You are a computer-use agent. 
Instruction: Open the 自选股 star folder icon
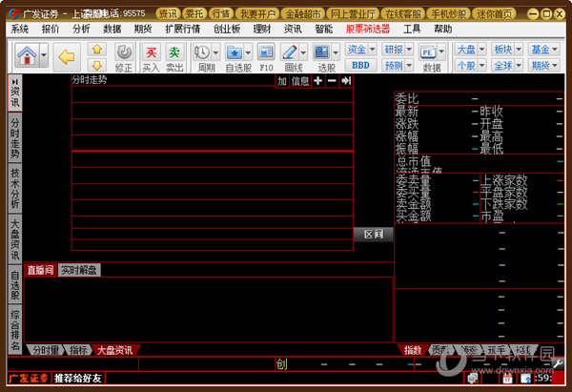coord(235,52)
